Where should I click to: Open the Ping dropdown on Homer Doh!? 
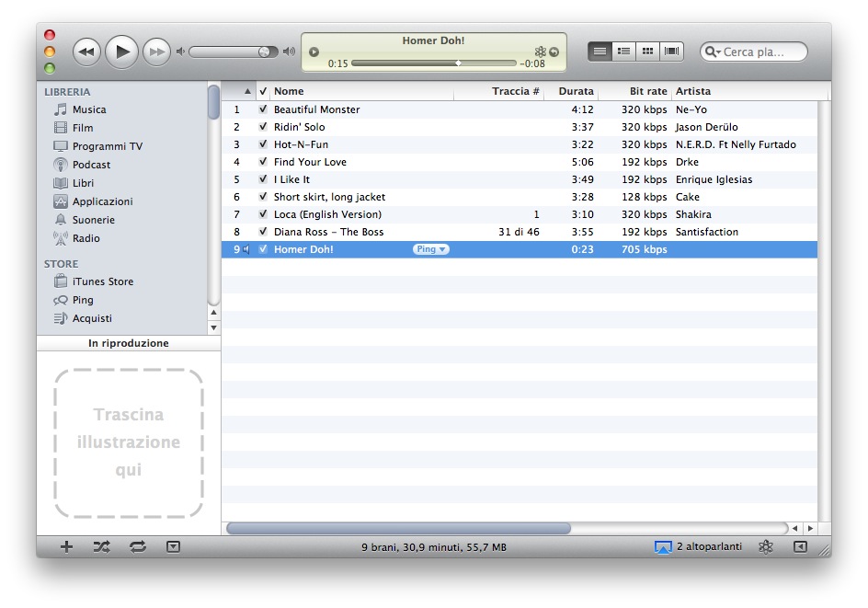click(x=431, y=249)
